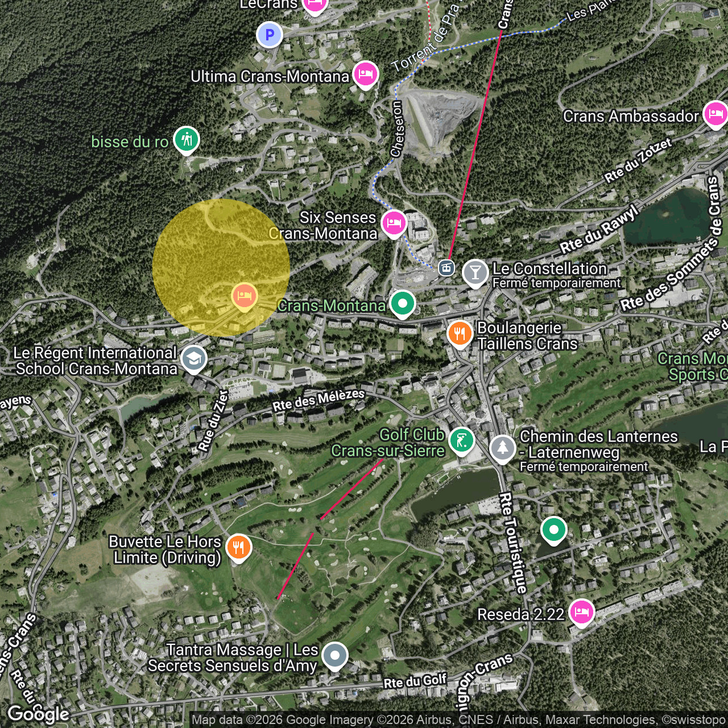Image resolution: width=728 pixels, height=728 pixels.
Task: Open the Reseda 2.22 hotel pin
Action: click(x=581, y=614)
